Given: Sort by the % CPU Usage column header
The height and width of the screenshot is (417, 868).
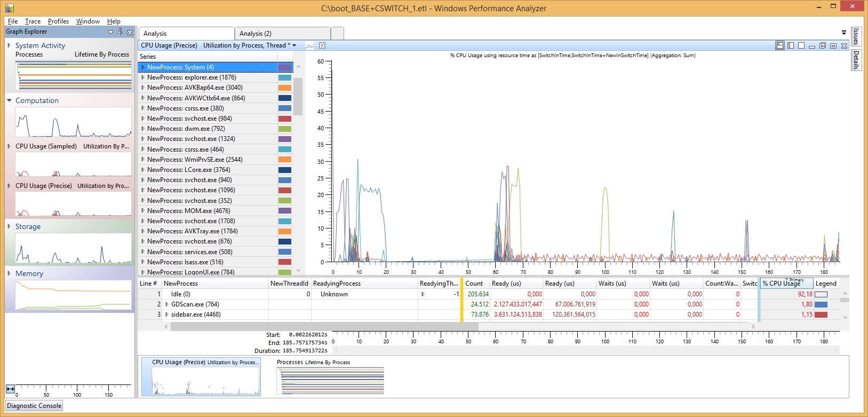Looking at the screenshot, I should coord(786,284).
